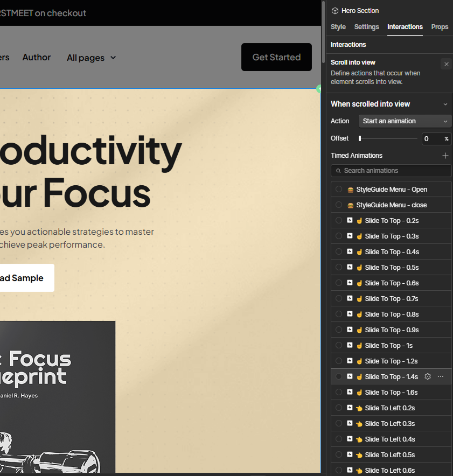Click the plus icon next to Timed Animations

(x=445, y=155)
